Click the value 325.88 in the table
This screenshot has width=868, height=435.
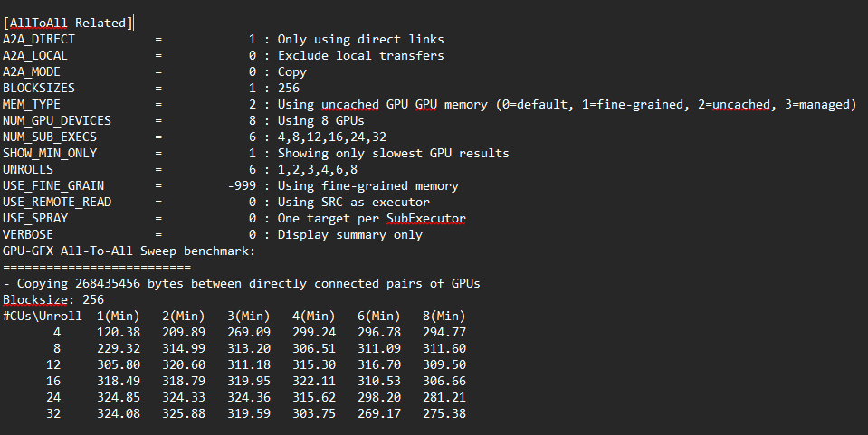point(184,414)
